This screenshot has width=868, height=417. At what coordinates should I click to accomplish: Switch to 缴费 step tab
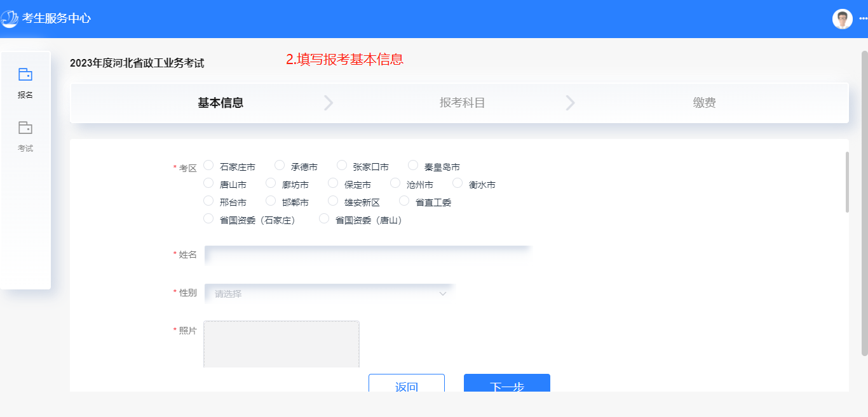pos(704,103)
